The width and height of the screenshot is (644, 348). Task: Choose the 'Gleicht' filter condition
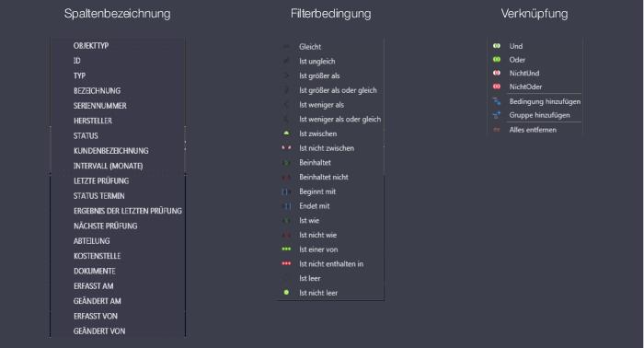(310, 47)
